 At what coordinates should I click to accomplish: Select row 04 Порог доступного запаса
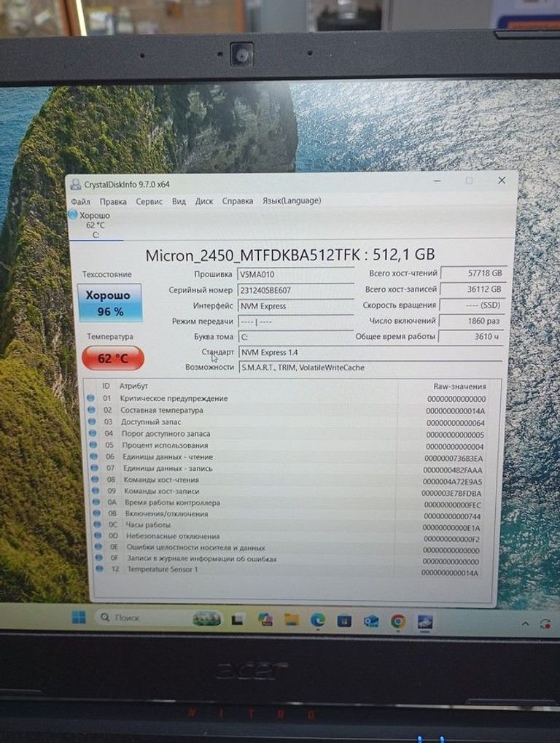[x=287, y=434]
